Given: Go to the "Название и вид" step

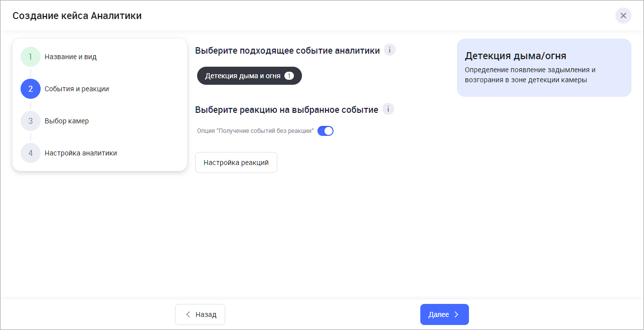Looking at the screenshot, I should pyautogui.click(x=70, y=57).
